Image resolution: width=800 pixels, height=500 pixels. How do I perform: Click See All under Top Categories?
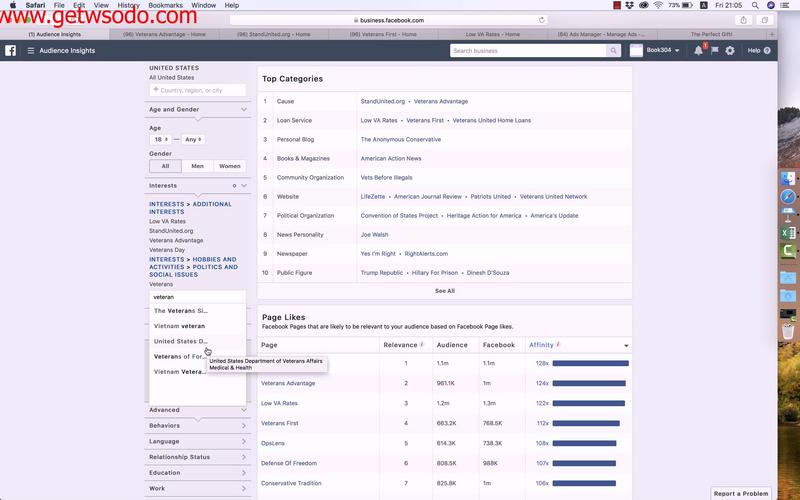coord(445,291)
